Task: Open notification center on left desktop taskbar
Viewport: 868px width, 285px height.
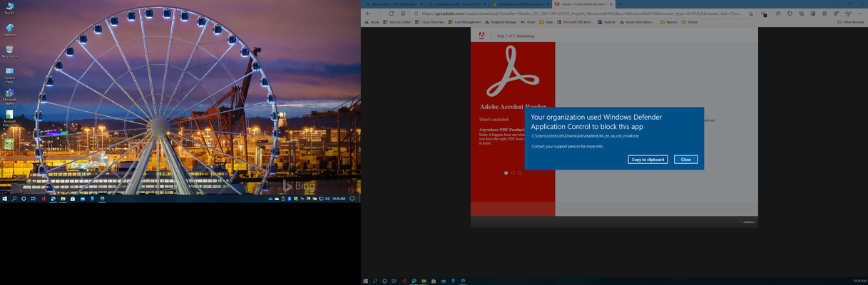Action: (x=352, y=198)
